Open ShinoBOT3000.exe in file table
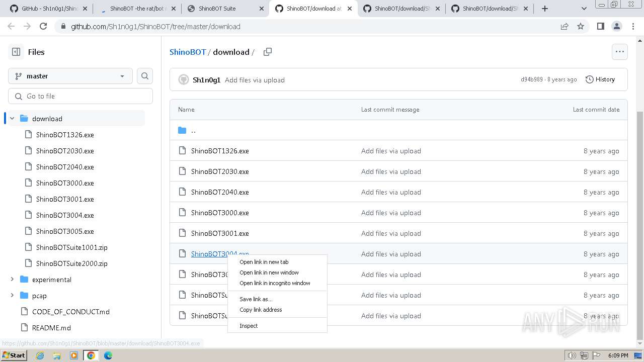This screenshot has height=362, width=644. tap(220, 213)
